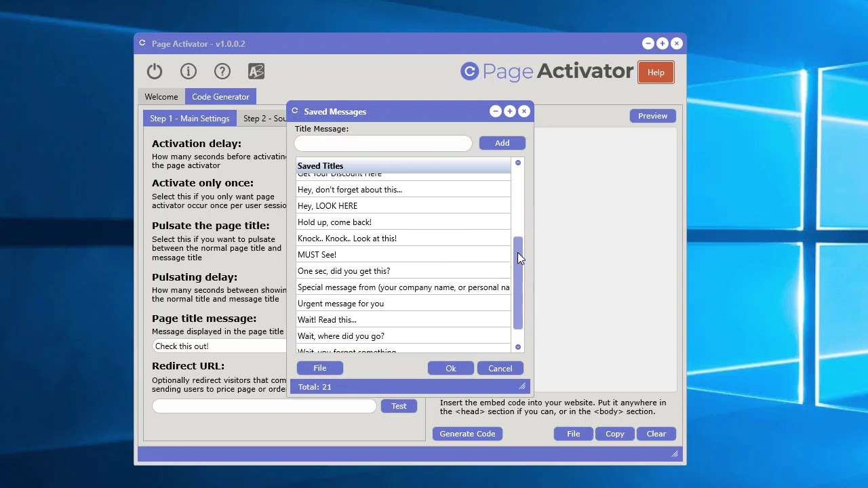Click the Title Message input field
Viewport: 868px width, 488px height.
pos(383,143)
